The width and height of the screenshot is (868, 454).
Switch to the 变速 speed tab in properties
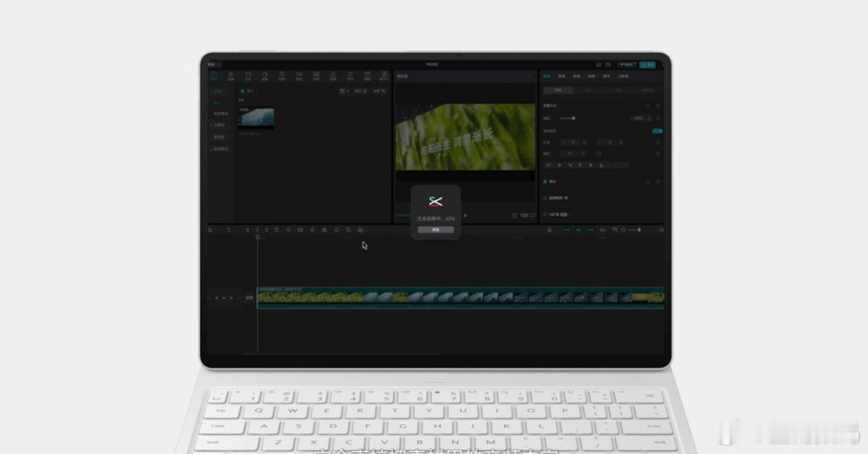click(576, 76)
